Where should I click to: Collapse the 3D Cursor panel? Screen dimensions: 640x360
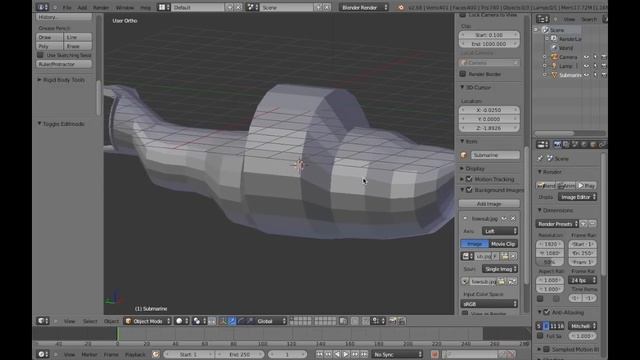point(462,87)
